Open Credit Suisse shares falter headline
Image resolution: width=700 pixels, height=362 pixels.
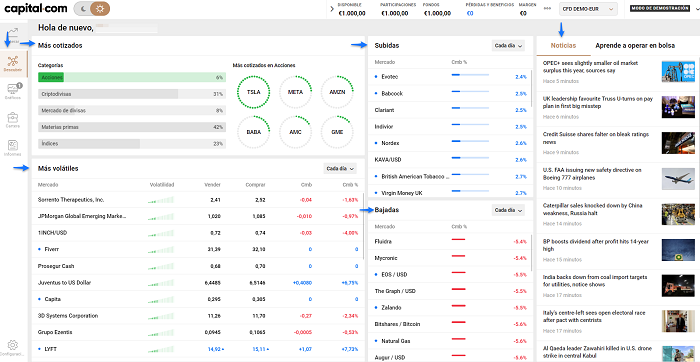tap(597, 138)
